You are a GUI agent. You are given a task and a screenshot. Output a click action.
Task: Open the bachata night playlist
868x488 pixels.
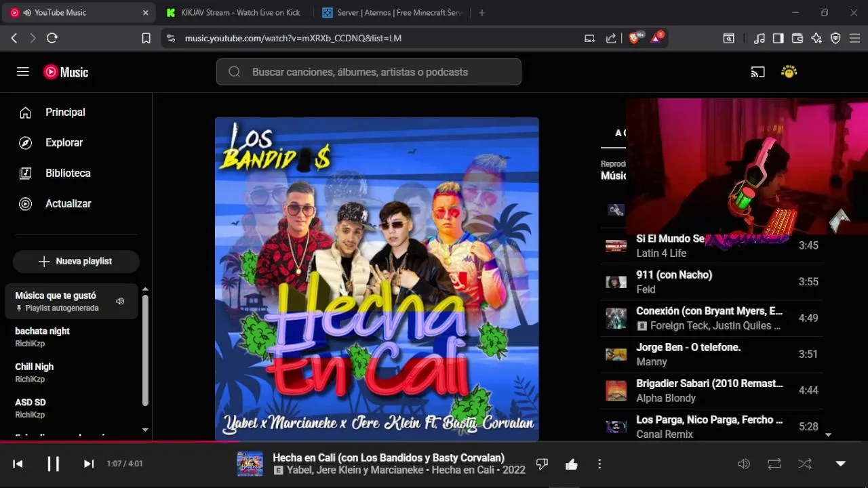click(x=72, y=337)
